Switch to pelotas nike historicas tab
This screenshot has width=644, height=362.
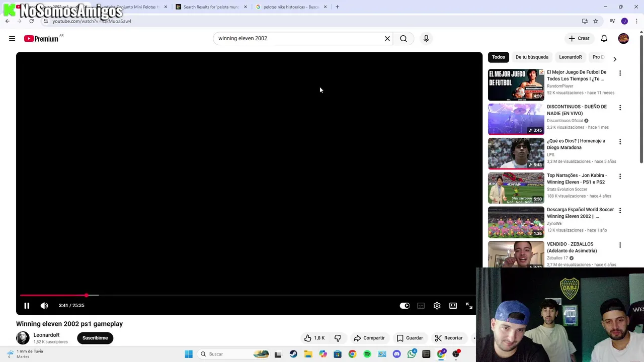click(291, 7)
